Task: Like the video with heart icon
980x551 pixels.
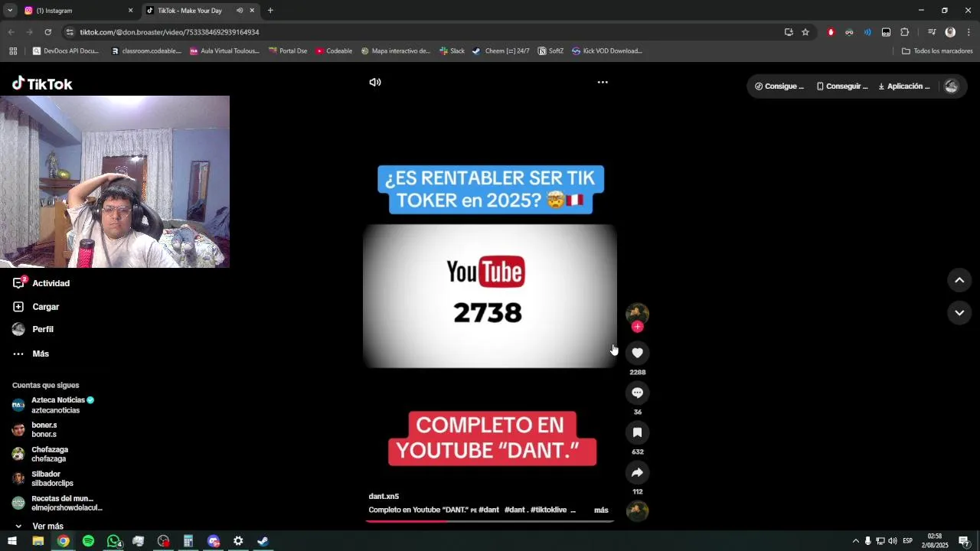Action: 637,353
